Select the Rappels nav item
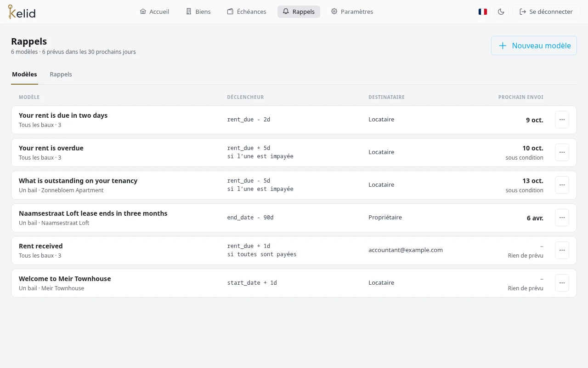 click(299, 12)
